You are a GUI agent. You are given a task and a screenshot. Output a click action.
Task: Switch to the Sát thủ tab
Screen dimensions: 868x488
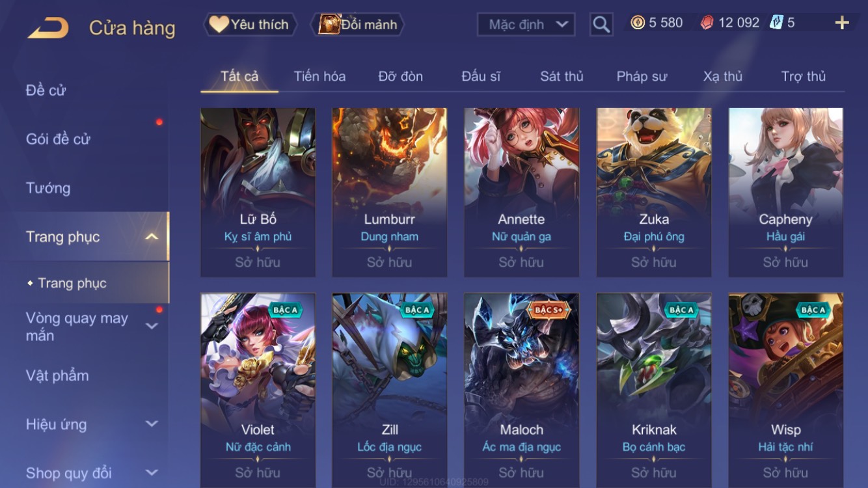pyautogui.click(x=562, y=76)
